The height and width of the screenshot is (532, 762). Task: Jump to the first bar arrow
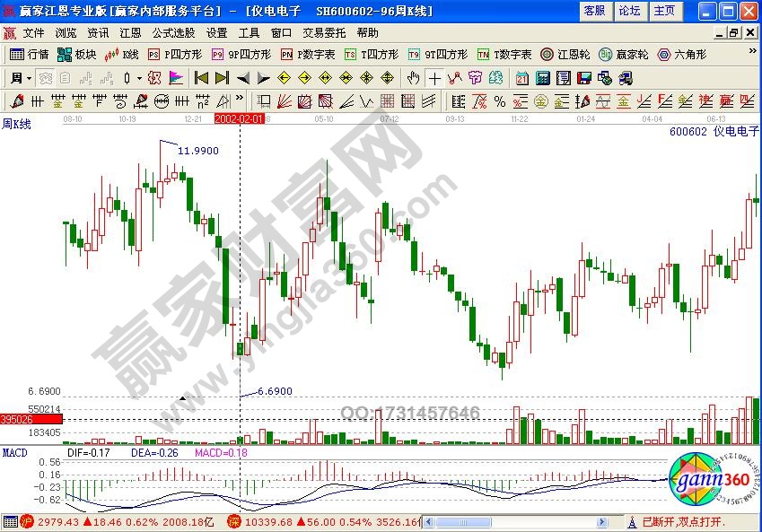(x=201, y=77)
